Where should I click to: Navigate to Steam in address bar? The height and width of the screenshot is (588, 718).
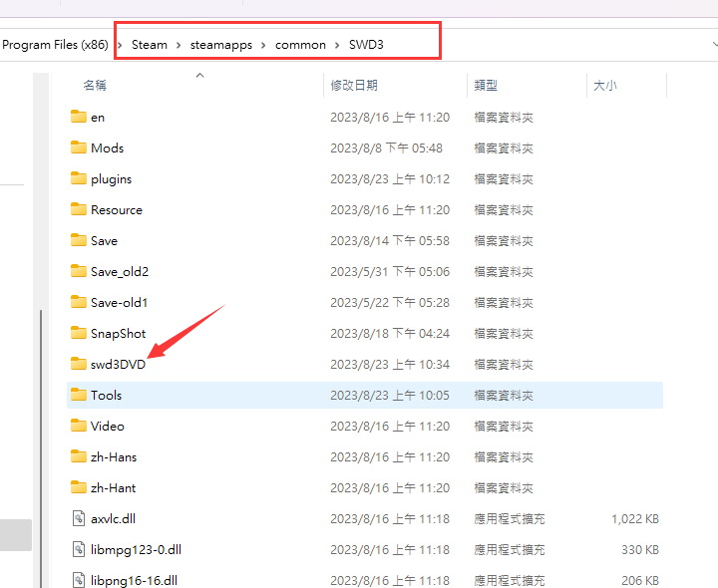pos(150,45)
